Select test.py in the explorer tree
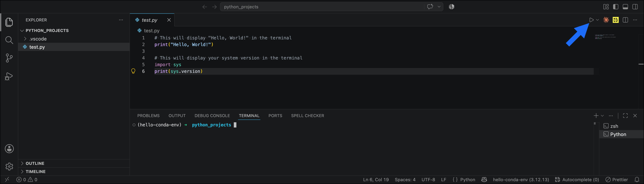644x184 pixels. 74,47
